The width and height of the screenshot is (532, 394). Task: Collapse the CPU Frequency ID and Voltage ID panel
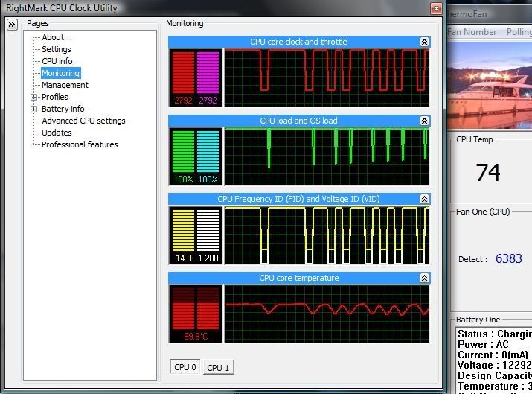[x=424, y=200]
